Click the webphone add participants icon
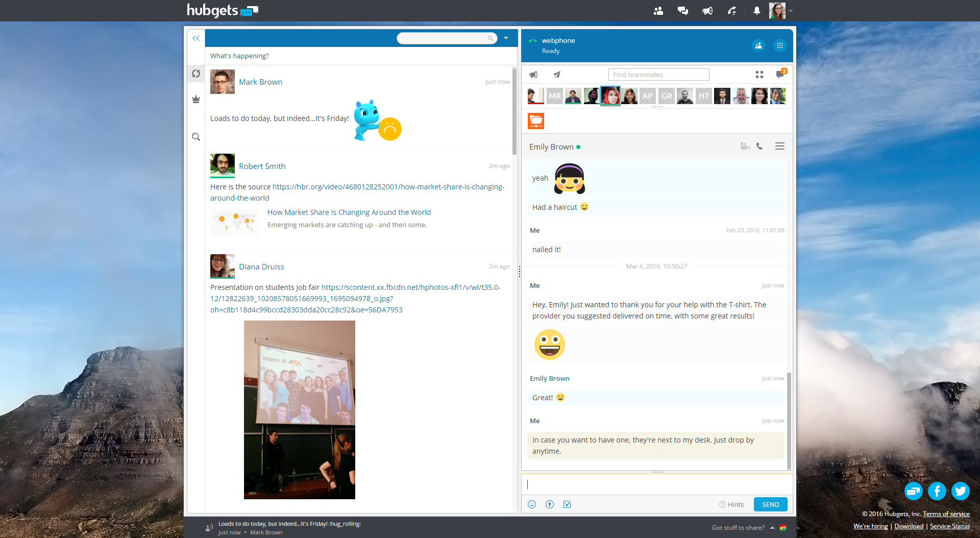This screenshot has width=980, height=538. click(758, 45)
